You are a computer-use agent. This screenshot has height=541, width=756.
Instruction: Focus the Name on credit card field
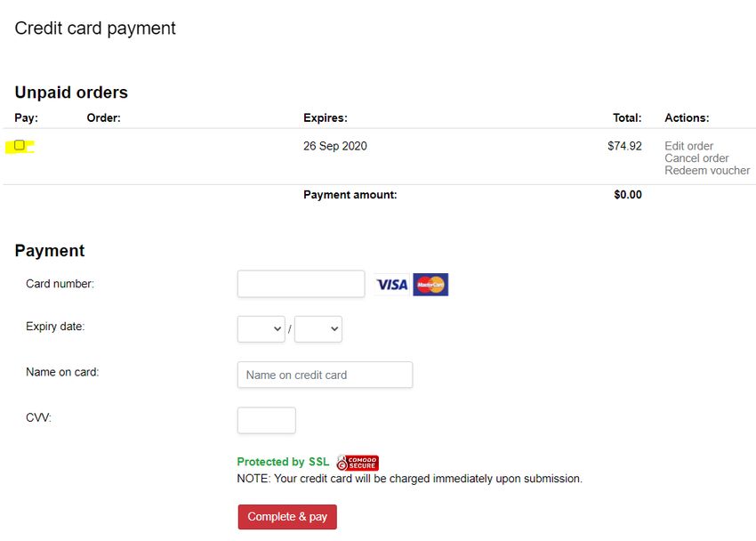(325, 375)
